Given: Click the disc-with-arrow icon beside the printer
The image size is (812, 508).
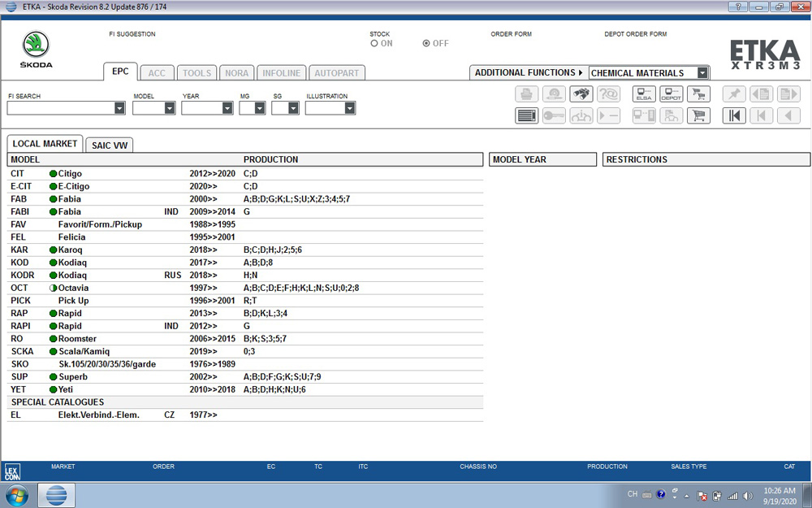Looking at the screenshot, I should click(554, 93).
